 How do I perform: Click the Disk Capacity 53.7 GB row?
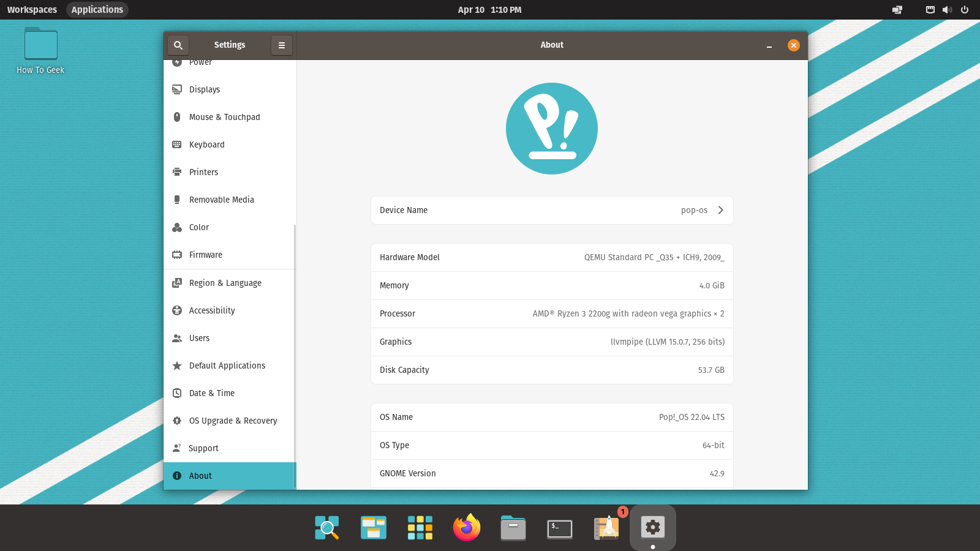[552, 370]
